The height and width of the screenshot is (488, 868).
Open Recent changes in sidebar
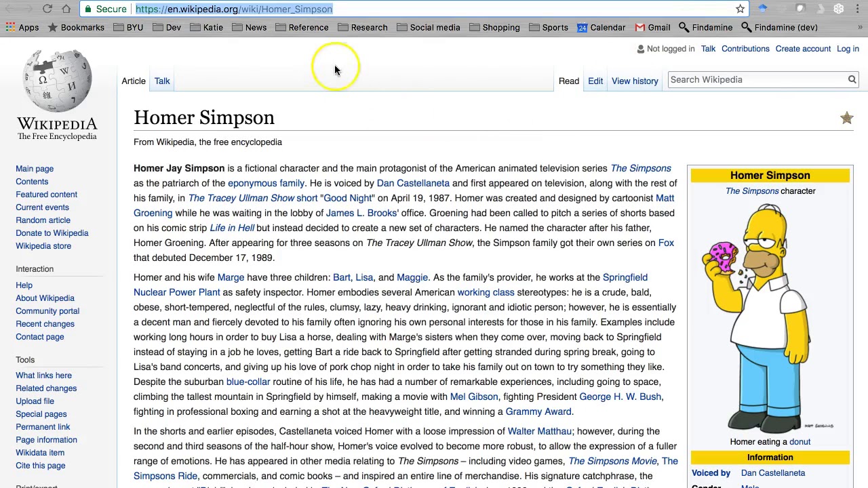point(45,324)
